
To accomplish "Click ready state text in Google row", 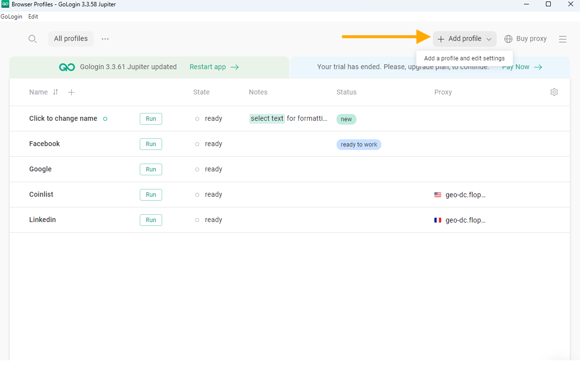I will [213, 169].
